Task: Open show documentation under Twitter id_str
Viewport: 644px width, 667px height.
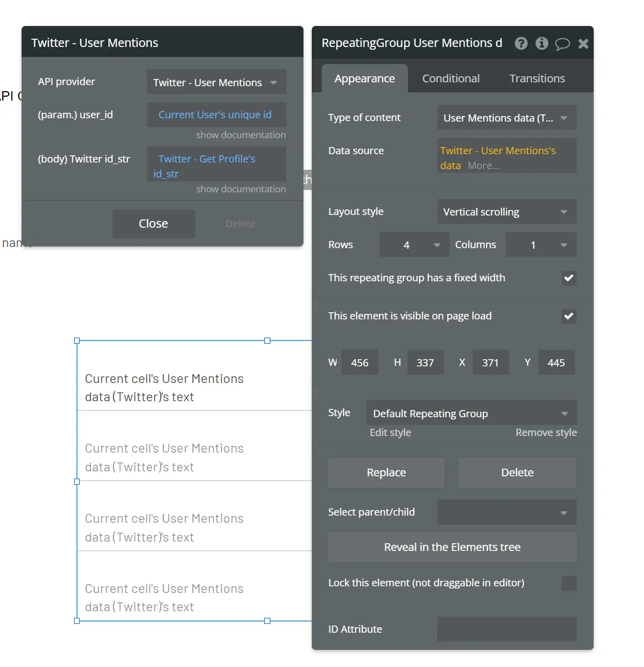Action: [241, 189]
